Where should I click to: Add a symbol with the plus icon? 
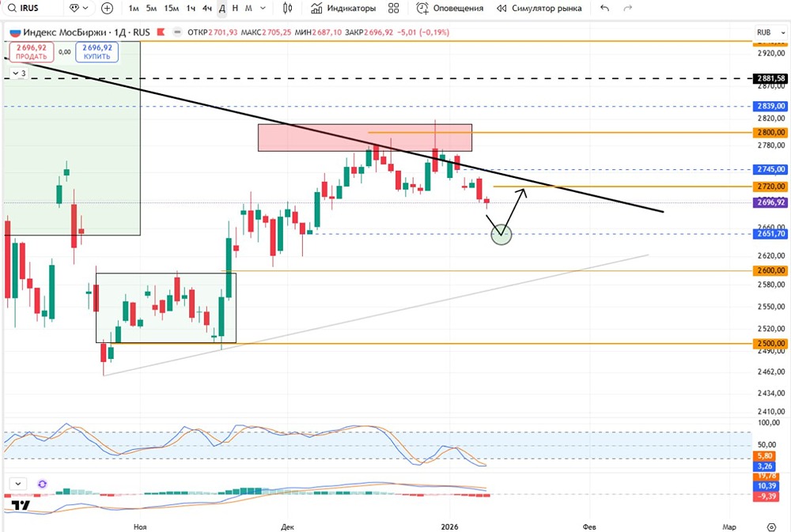pyautogui.click(x=107, y=8)
